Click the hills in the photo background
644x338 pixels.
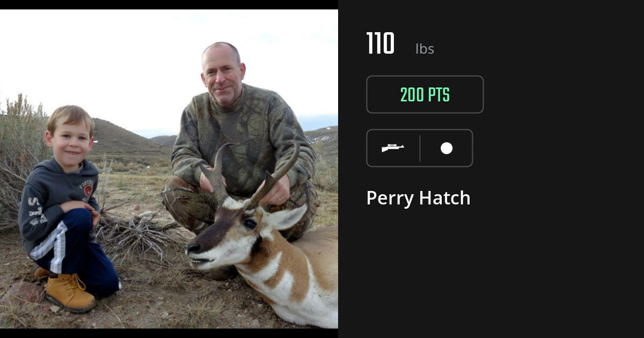pos(129,141)
